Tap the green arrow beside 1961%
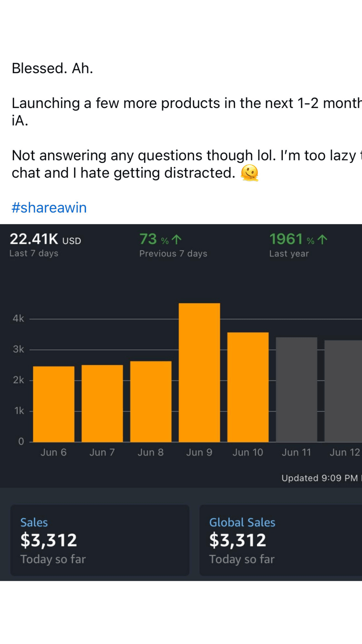Screen dimensions: 362x644 322,239
